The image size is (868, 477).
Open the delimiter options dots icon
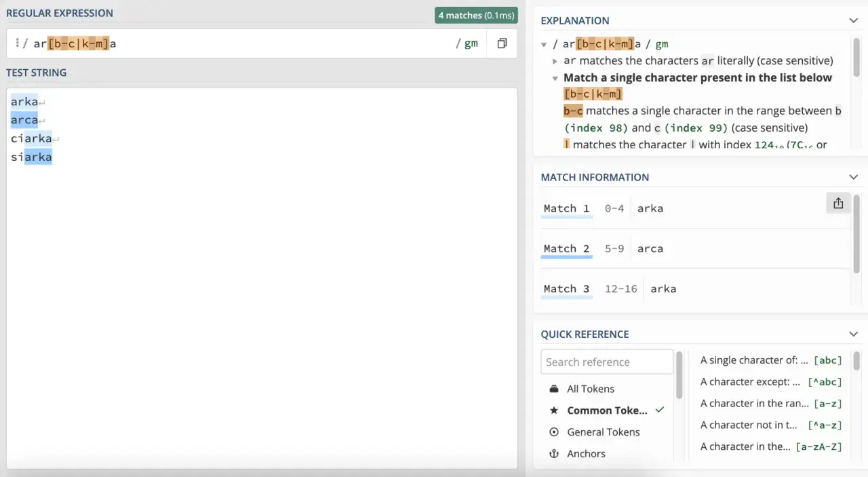click(x=17, y=43)
